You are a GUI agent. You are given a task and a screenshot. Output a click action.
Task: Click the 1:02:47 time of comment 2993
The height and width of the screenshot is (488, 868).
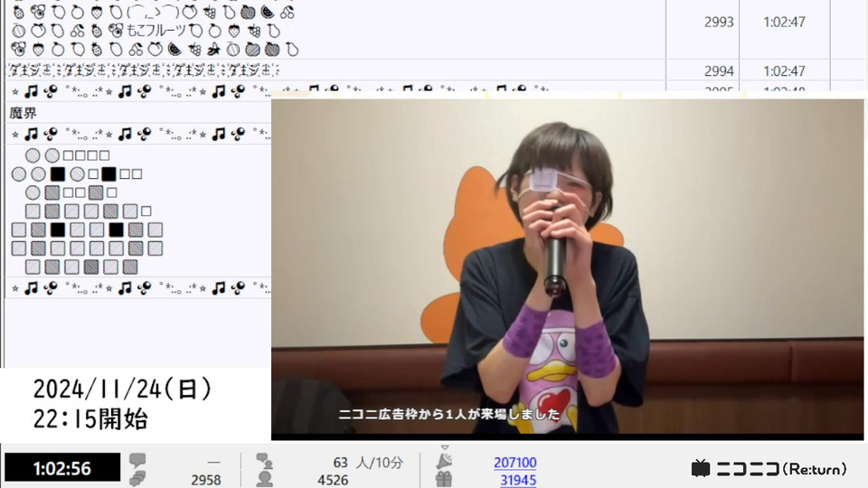784,22
